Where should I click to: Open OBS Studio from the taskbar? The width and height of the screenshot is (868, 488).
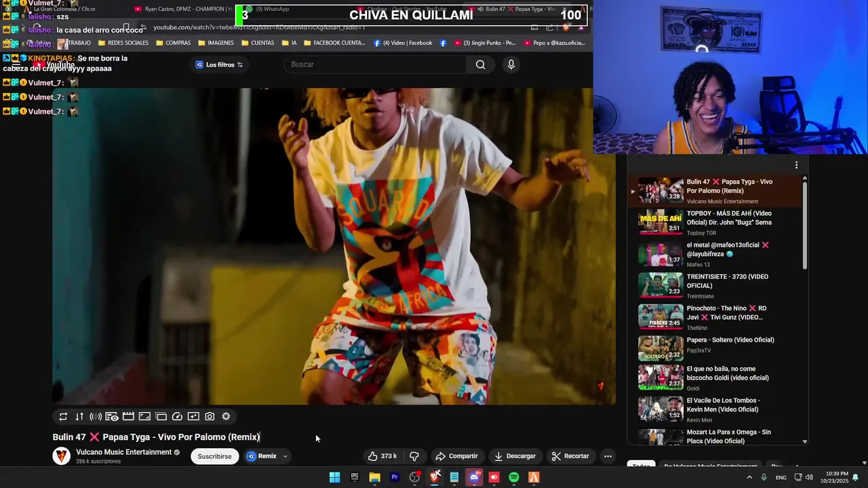click(414, 477)
